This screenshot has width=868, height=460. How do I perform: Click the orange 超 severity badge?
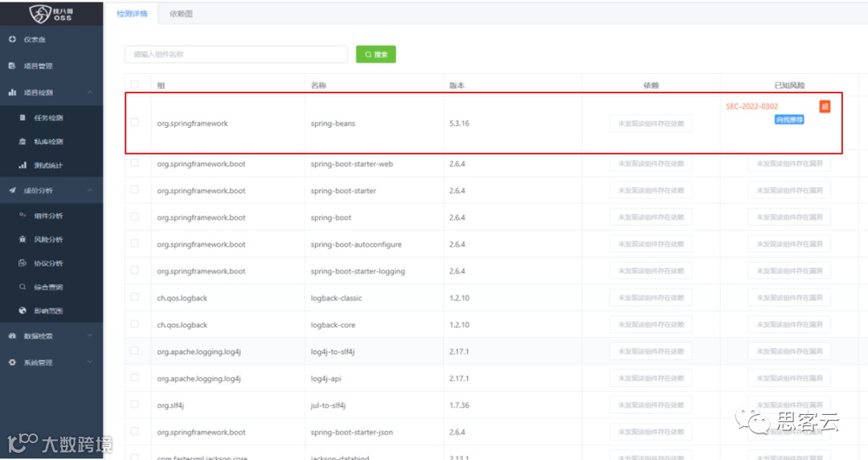[825, 106]
